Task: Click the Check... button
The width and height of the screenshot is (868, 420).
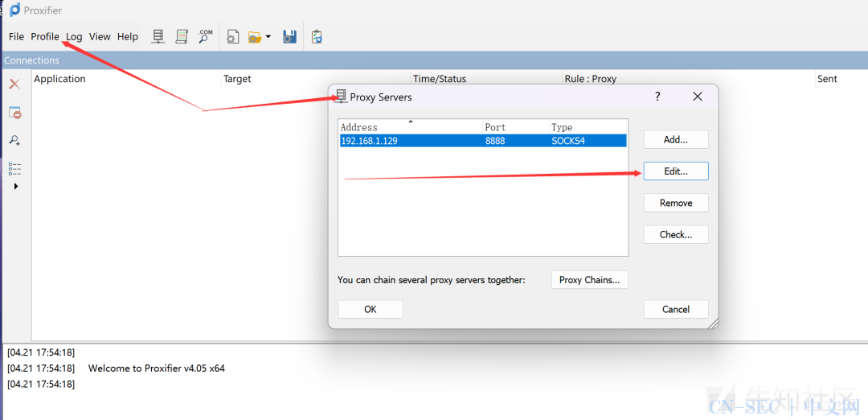Action: (676, 234)
